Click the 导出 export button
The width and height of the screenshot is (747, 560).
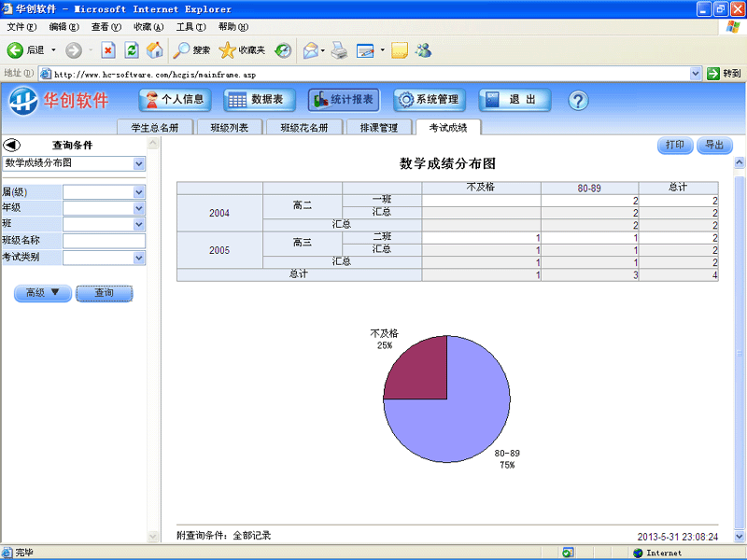pos(714,146)
